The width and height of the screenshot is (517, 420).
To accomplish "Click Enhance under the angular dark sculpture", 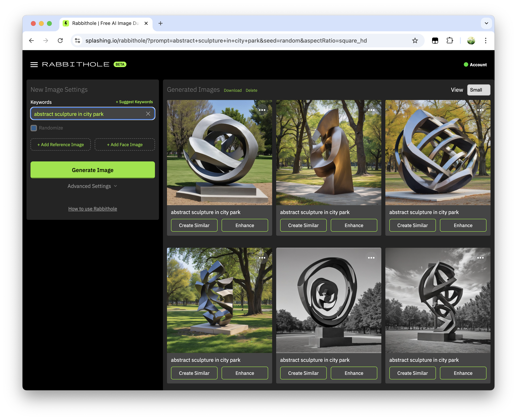I will click(x=245, y=373).
